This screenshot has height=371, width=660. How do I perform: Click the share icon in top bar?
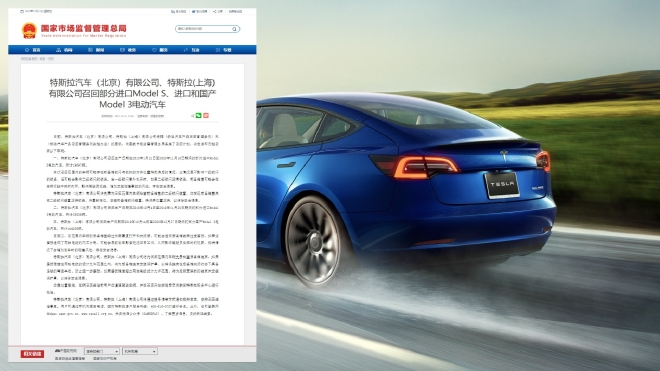tap(215, 11)
